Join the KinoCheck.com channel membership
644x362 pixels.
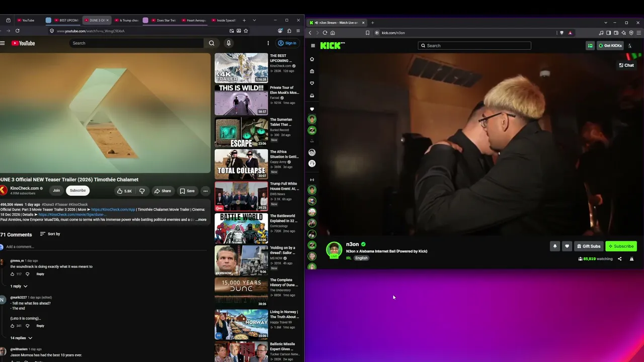pos(56,191)
